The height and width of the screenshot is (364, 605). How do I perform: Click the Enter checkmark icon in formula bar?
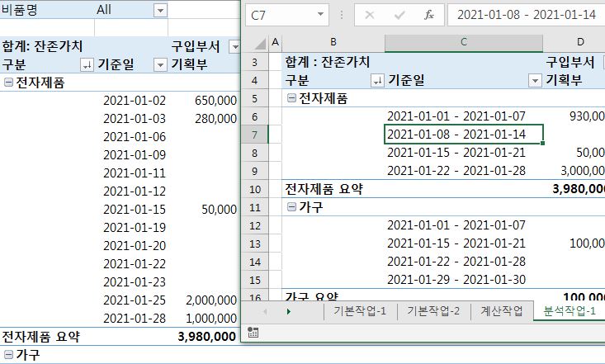pyautogui.click(x=399, y=15)
